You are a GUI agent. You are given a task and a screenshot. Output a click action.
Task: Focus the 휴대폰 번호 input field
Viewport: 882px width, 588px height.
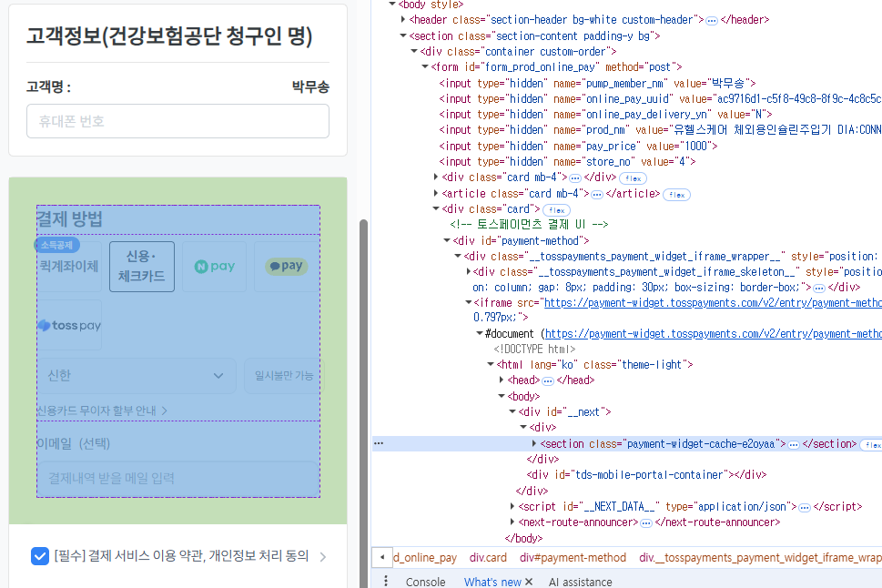[x=177, y=121]
